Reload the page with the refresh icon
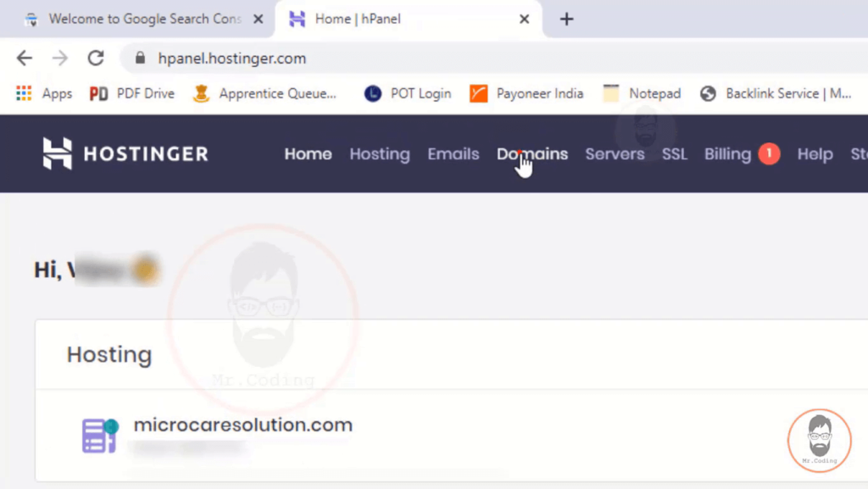 coord(96,58)
